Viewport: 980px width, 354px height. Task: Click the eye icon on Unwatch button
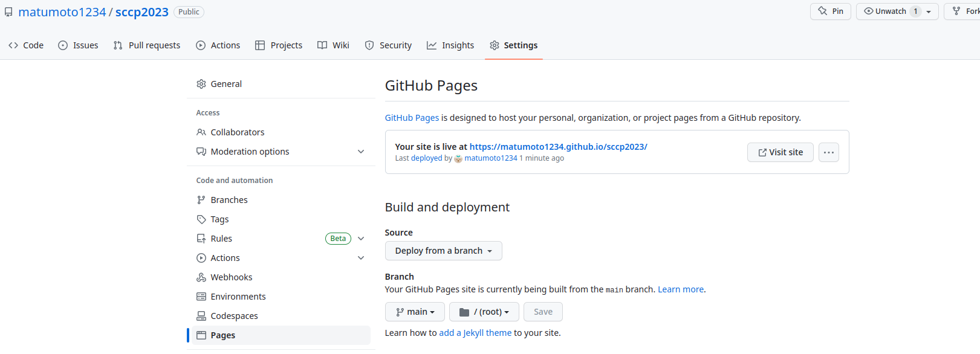(x=869, y=11)
